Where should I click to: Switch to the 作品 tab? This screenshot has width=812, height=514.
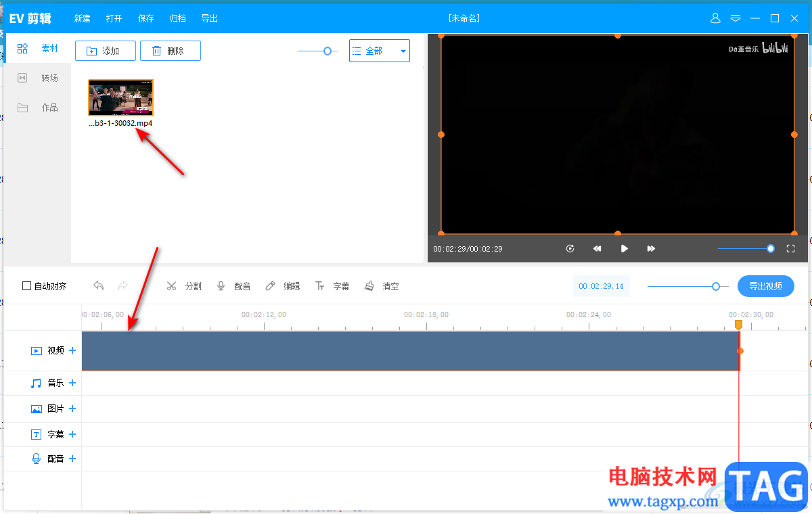coord(38,108)
